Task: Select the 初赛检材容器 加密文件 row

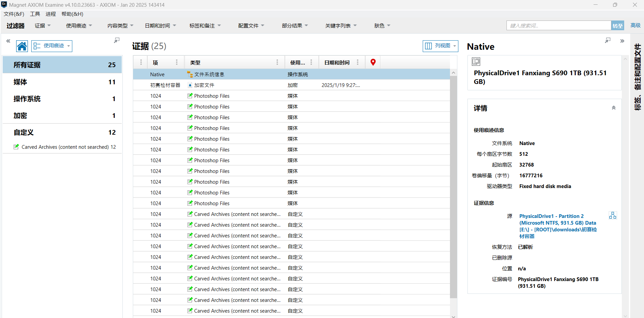Action: [x=291, y=85]
